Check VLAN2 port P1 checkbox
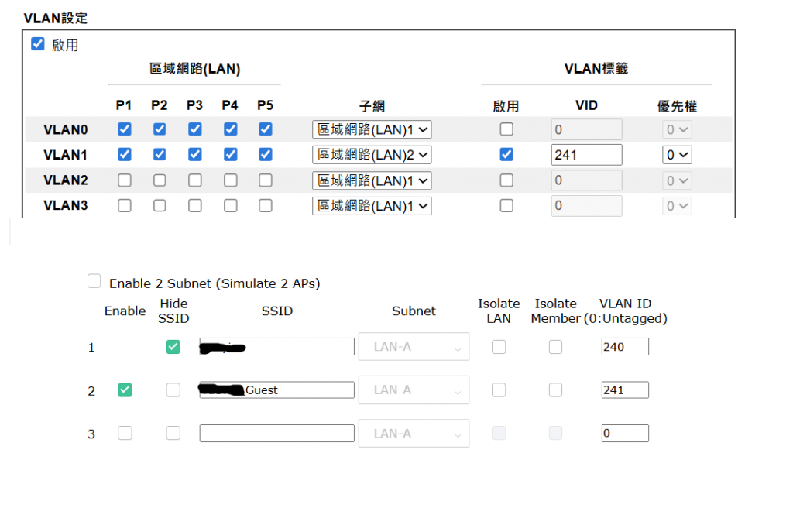This screenshot has height=532, width=793. [x=125, y=180]
